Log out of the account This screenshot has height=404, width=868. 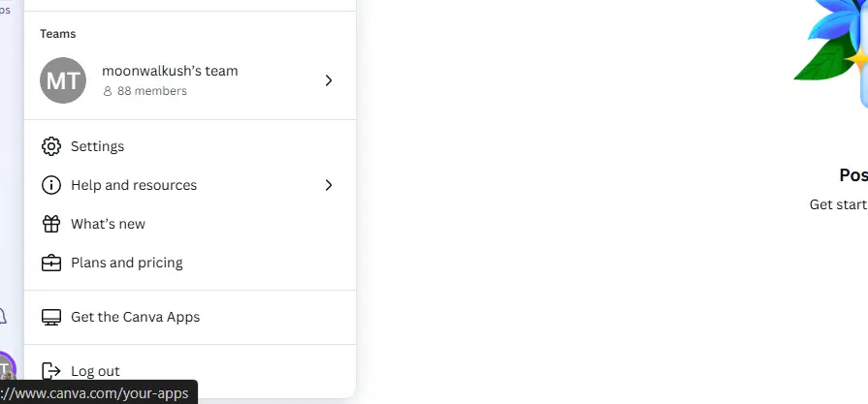coord(190,371)
